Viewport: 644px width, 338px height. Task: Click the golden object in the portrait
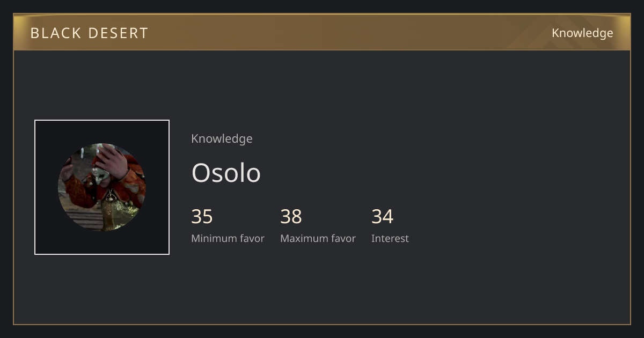(111, 212)
